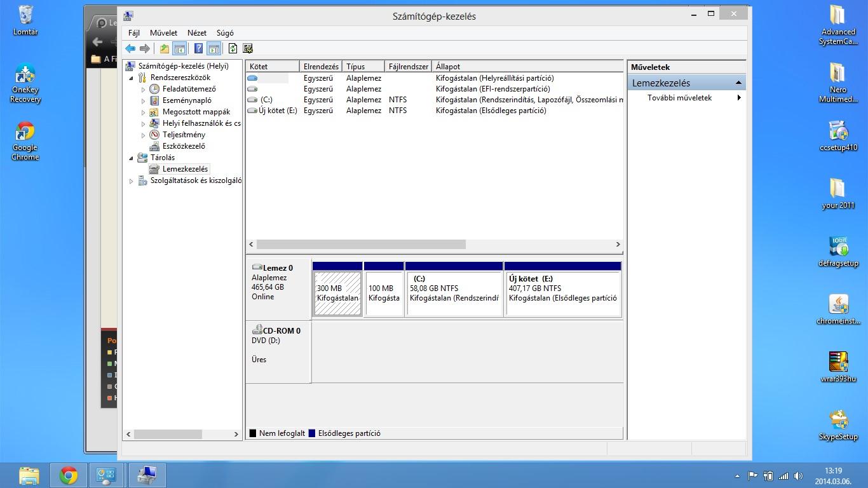
Task: Toggle the show/hide console tree toolbar icon
Action: click(x=180, y=48)
